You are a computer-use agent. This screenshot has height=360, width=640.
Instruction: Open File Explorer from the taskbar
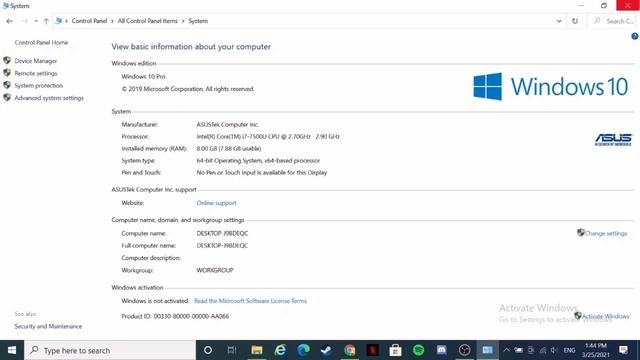click(257, 350)
